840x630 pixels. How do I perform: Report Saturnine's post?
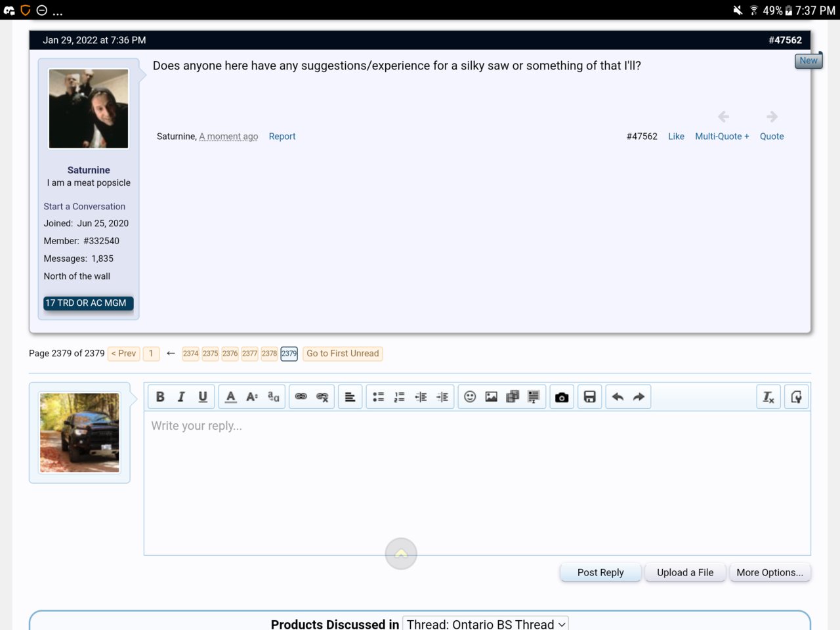282,136
